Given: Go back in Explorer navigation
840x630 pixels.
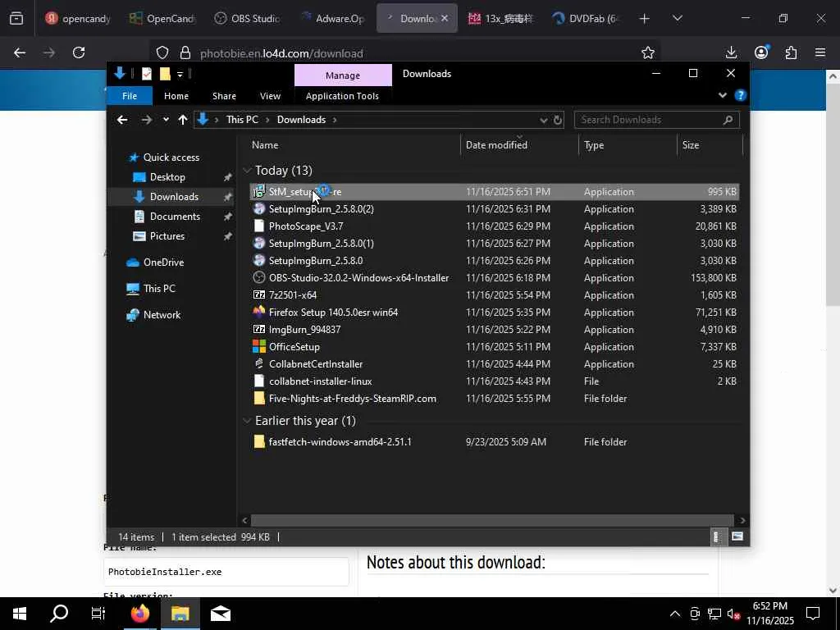Looking at the screenshot, I should tap(123, 120).
